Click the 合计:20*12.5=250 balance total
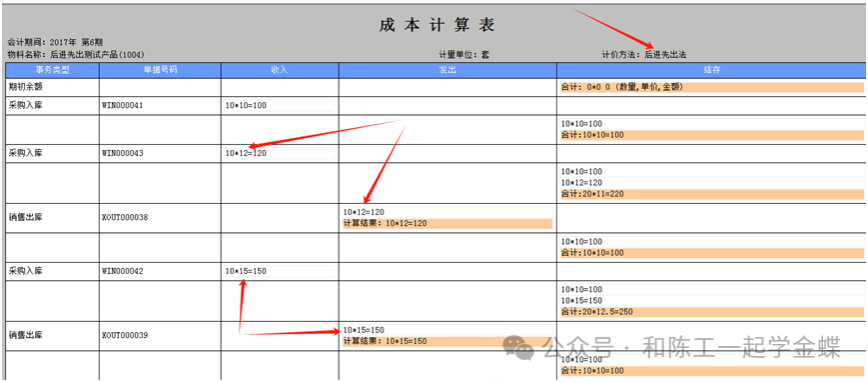This screenshot has height=382, width=868. 712,312
